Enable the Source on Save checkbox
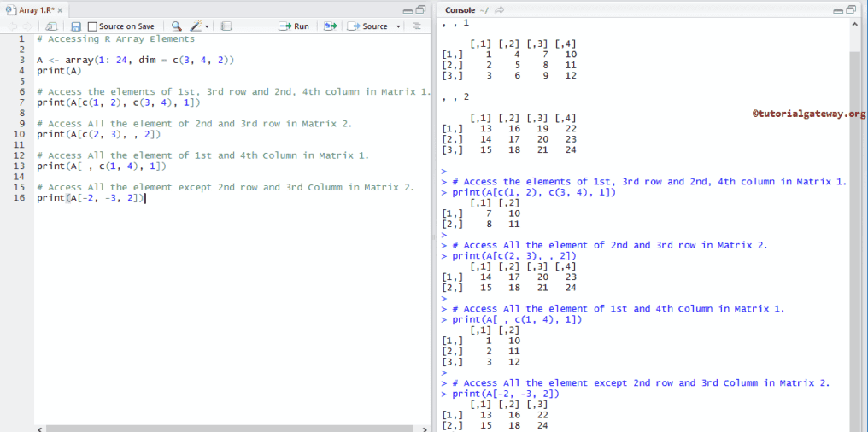The width and height of the screenshot is (868, 432). [x=92, y=26]
